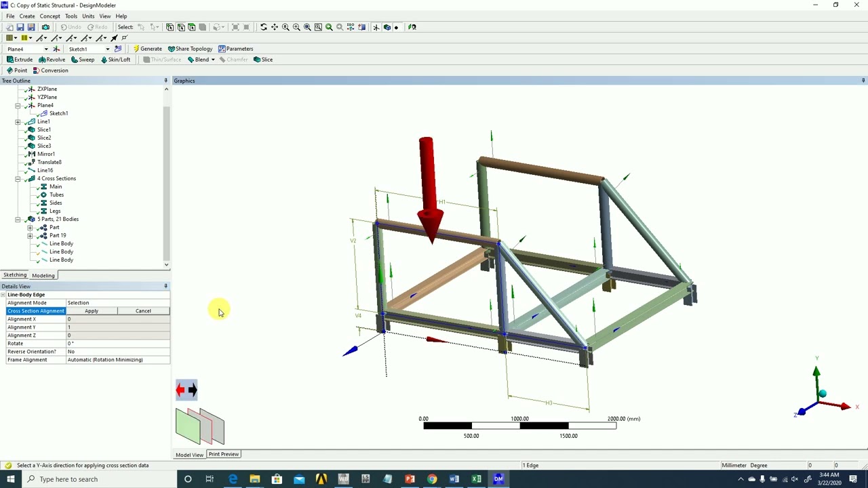
Task: Collapse the 4 Cross Sections node
Action: pyautogui.click(x=18, y=178)
